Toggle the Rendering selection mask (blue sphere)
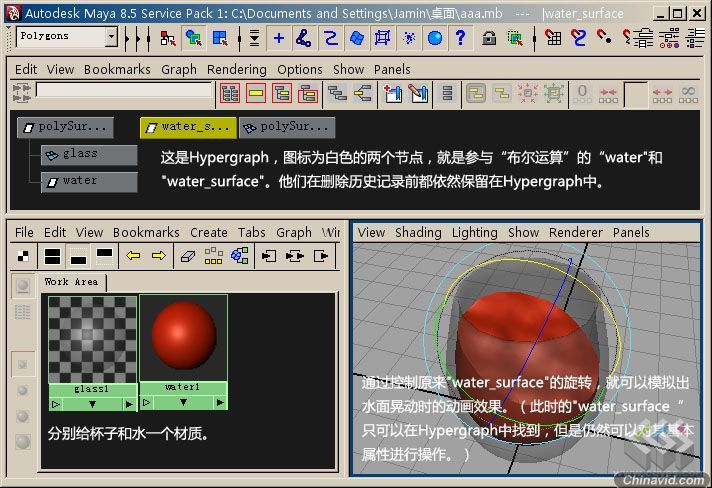This screenshot has height=488, width=712. pyautogui.click(x=435, y=38)
